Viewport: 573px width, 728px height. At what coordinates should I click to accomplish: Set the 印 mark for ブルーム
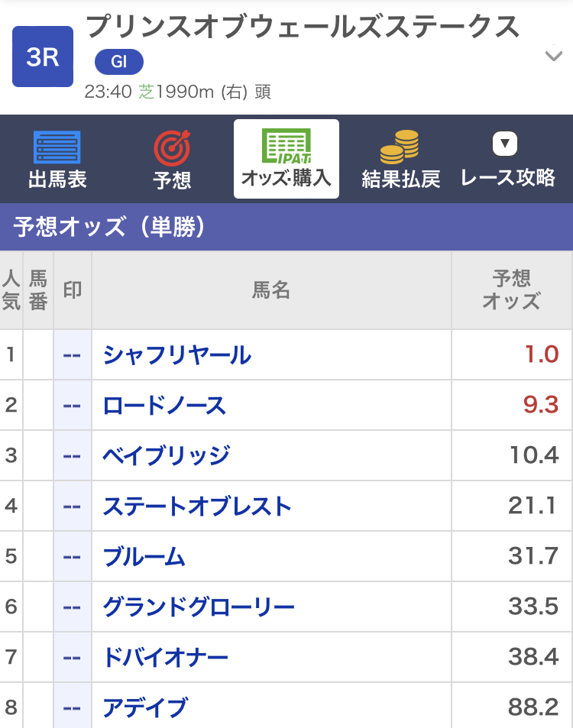(x=73, y=557)
